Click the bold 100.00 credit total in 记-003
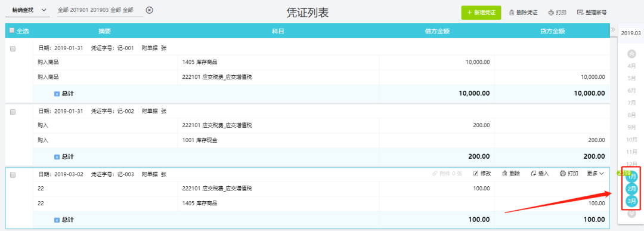Image resolution: width=644 pixels, height=231 pixels. [x=595, y=220]
